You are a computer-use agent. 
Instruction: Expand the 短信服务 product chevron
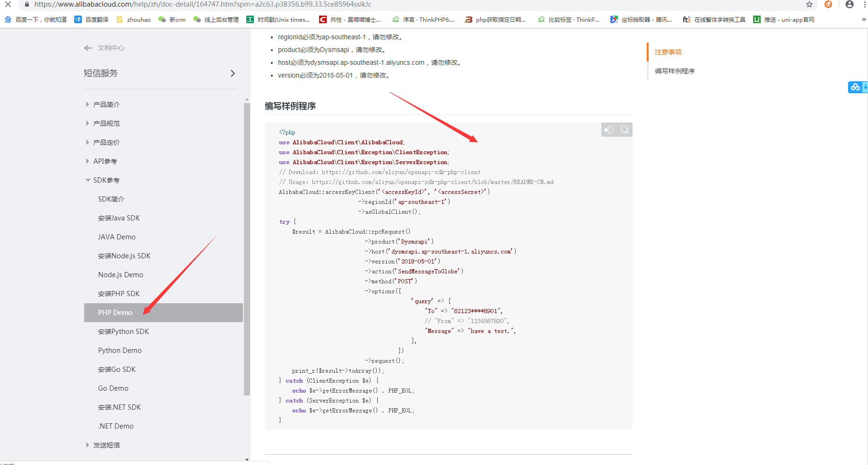(x=233, y=73)
